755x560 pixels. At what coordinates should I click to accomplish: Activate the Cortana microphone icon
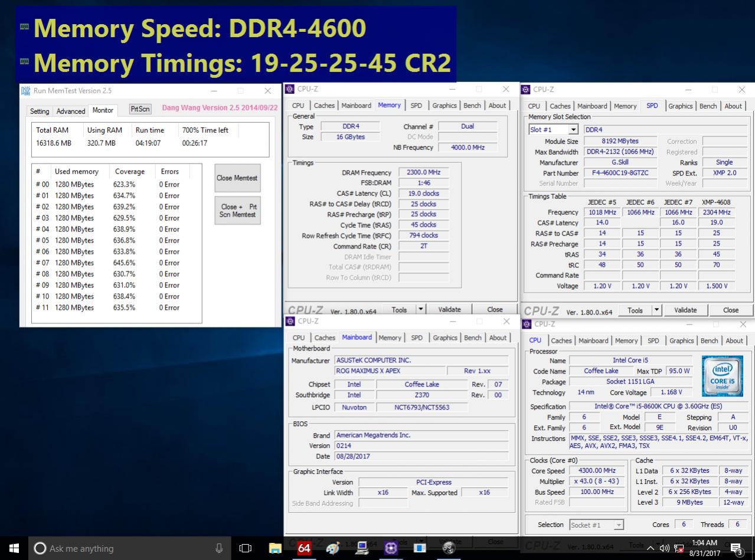click(x=219, y=548)
